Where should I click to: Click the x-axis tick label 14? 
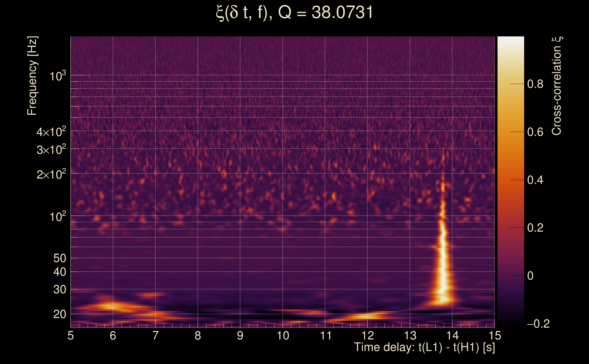[452, 336]
